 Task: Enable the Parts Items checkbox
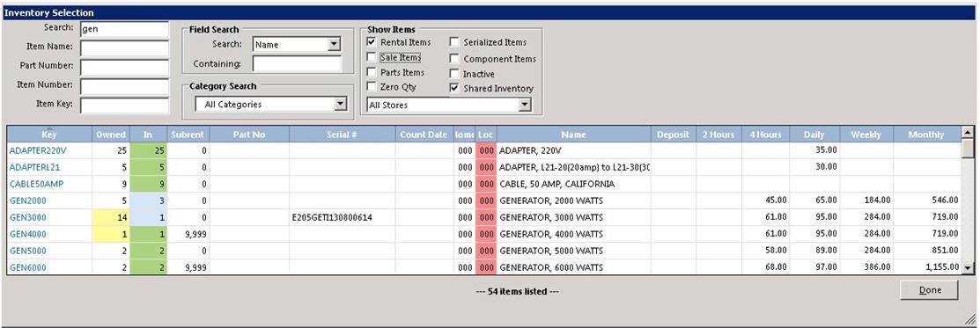pyautogui.click(x=372, y=72)
